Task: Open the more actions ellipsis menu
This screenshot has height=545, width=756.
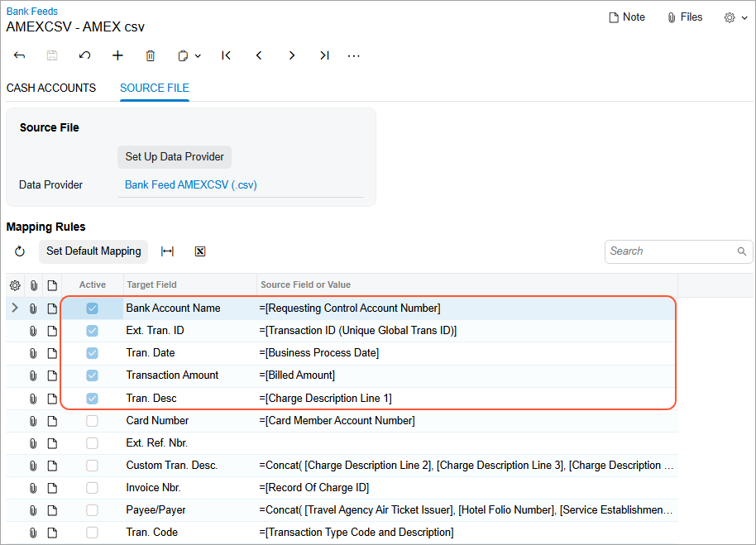Action: pyautogui.click(x=354, y=56)
